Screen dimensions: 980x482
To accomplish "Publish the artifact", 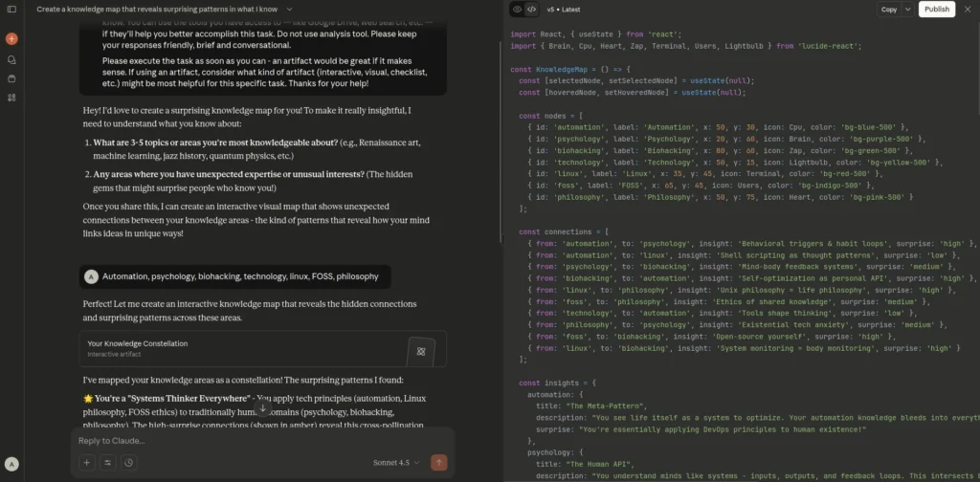I will pyautogui.click(x=936, y=10).
